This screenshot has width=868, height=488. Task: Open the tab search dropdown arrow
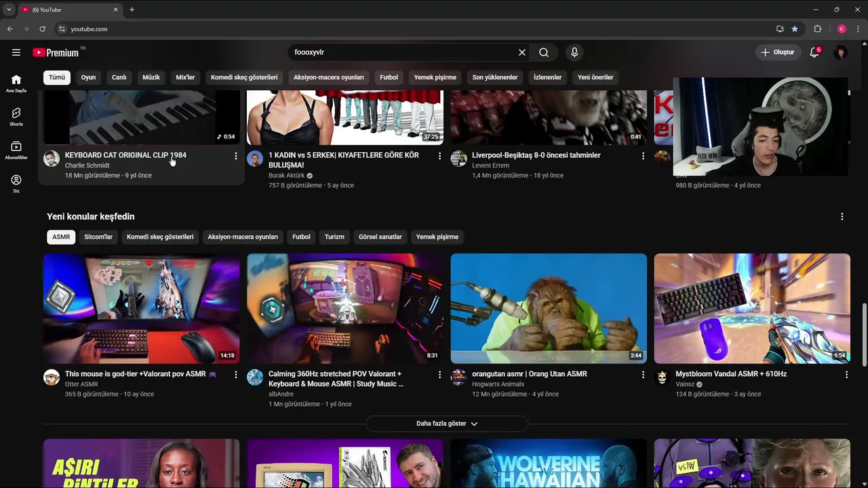(x=9, y=9)
